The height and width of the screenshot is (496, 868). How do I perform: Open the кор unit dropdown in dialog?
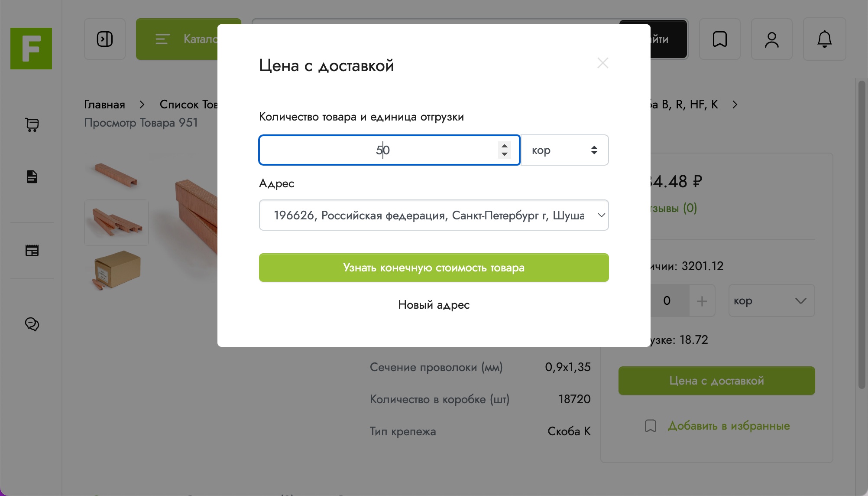pos(565,150)
